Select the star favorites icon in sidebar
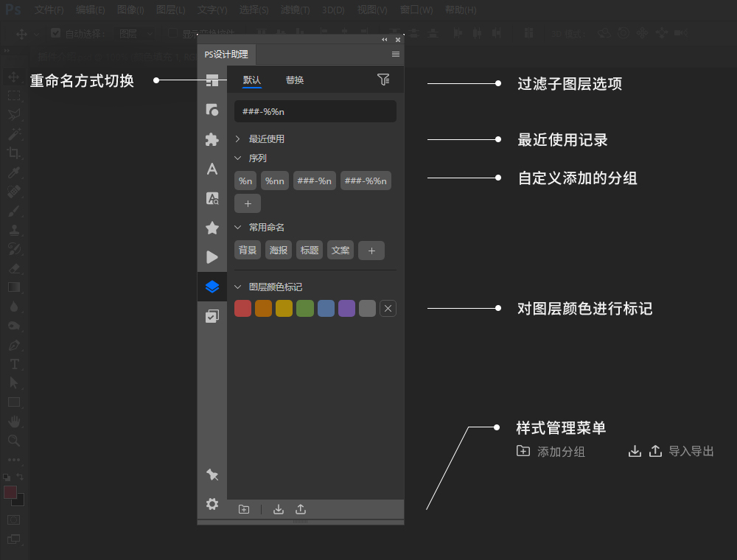Viewport: 737px width, 560px height. coord(212,228)
